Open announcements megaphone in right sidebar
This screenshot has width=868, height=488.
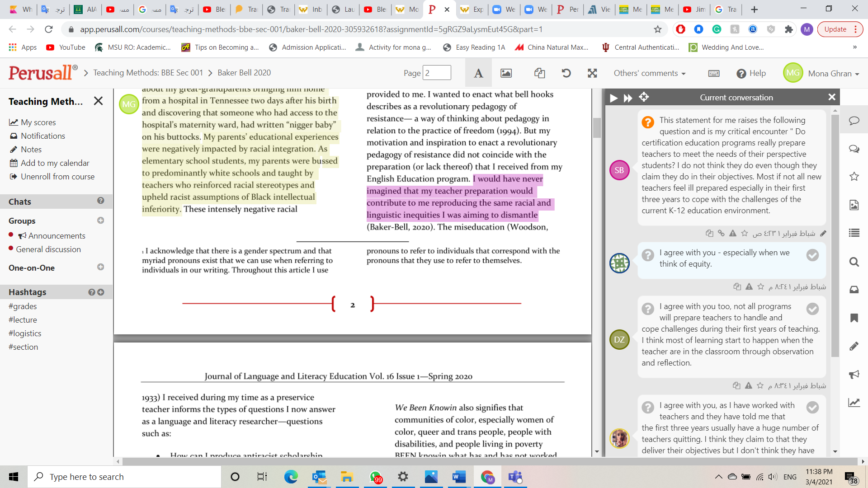pyautogui.click(x=854, y=374)
